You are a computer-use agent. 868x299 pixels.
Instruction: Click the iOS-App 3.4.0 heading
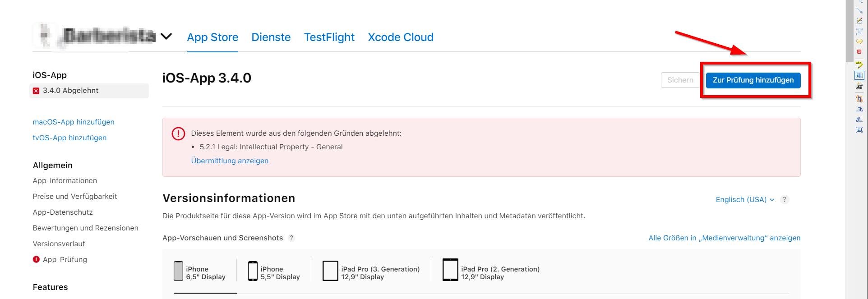[x=207, y=78]
